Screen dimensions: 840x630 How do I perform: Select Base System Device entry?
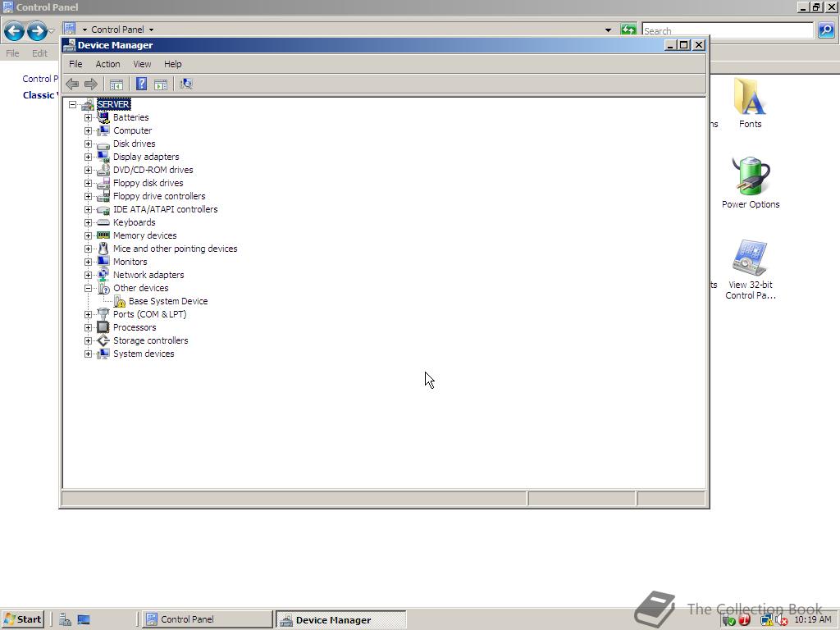(x=168, y=301)
